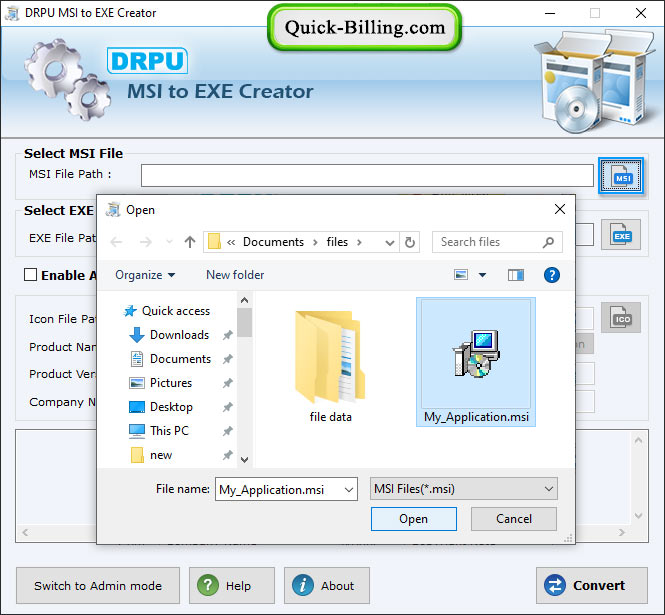Click the main log area scroll down arrow
The height and width of the screenshot is (615, 665).
point(638,516)
